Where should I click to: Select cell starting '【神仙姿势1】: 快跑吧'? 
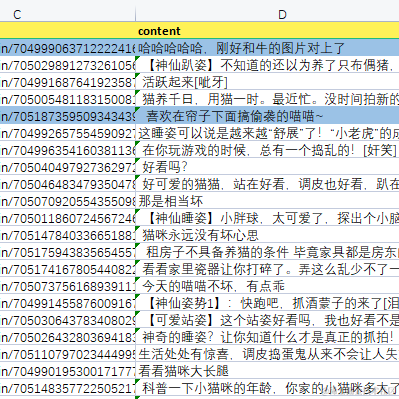[267, 303]
